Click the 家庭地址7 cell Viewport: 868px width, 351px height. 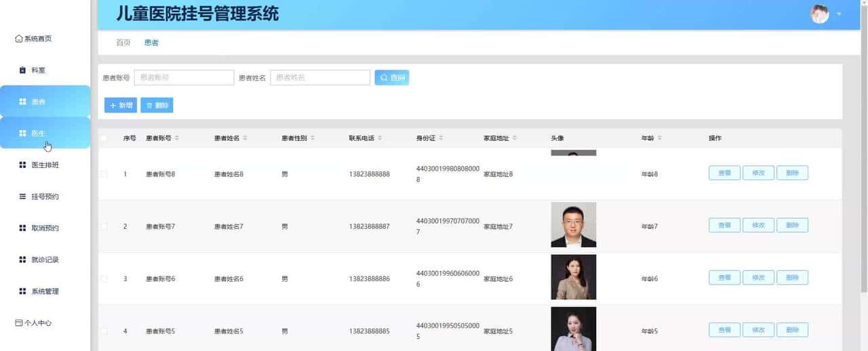498,226
